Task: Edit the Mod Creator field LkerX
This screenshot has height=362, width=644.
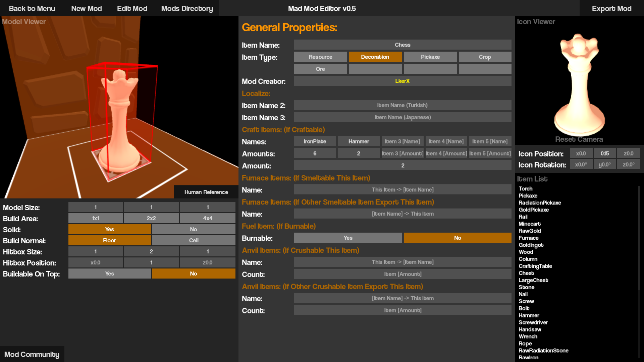Action: [x=402, y=81]
